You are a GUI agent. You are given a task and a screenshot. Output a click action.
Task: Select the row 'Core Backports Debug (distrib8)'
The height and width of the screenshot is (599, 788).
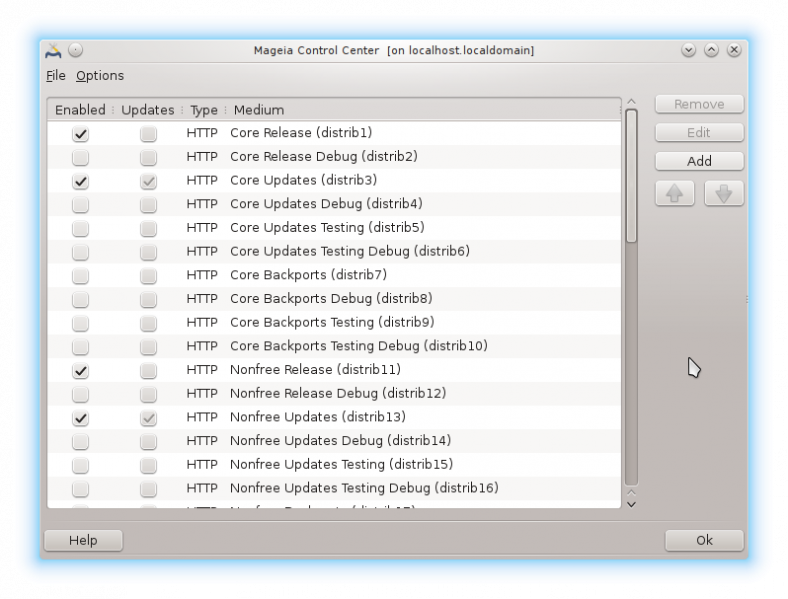click(x=334, y=298)
